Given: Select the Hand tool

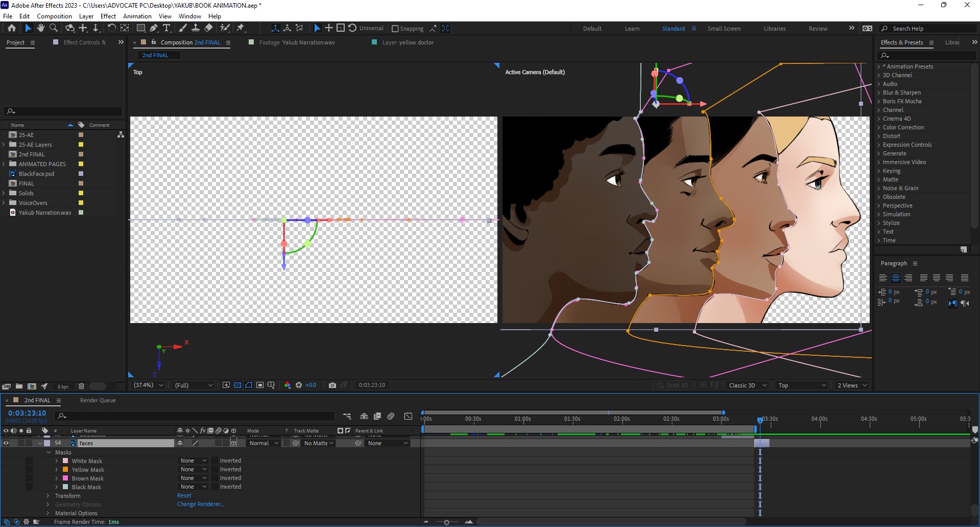Looking at the screenshot, I should [41, 28].
